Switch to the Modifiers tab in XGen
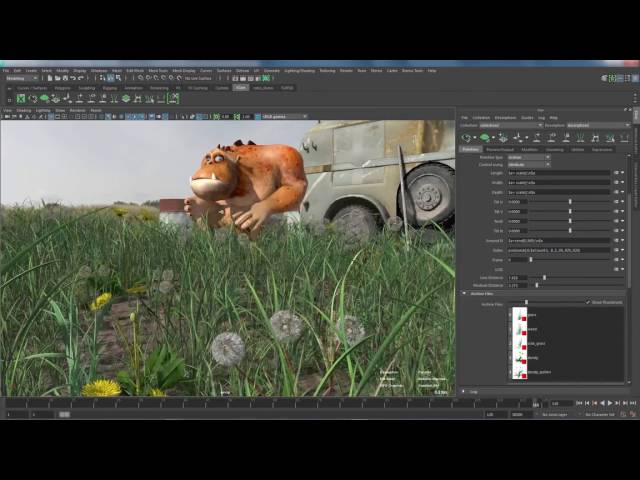 click(x=529, y=150)
